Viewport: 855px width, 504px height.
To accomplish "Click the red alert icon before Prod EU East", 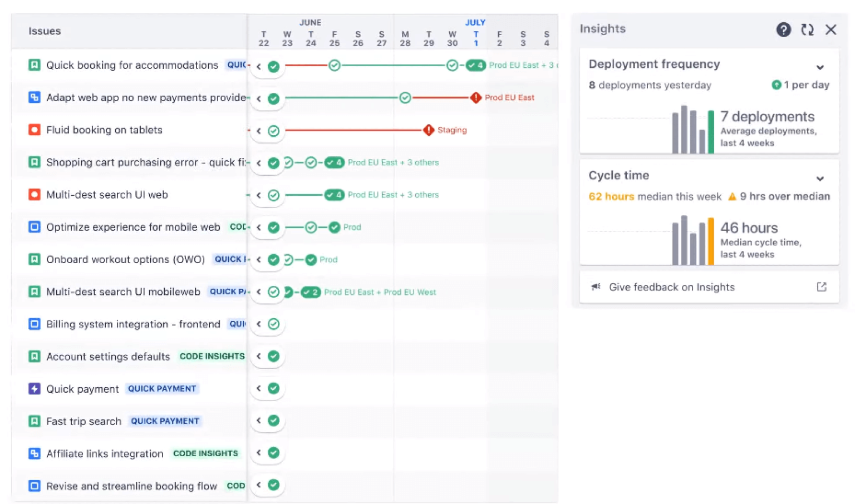I will click(x=476, y=98).
